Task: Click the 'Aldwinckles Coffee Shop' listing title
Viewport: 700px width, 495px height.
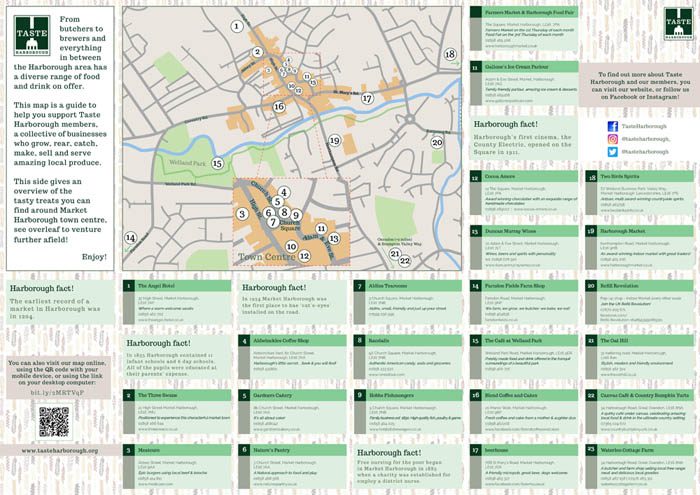Action: [x=281, y=341]
